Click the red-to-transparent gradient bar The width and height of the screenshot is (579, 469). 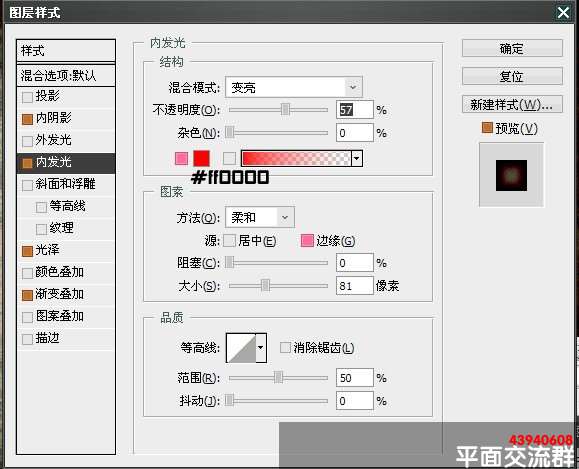(x=296, y=158)
